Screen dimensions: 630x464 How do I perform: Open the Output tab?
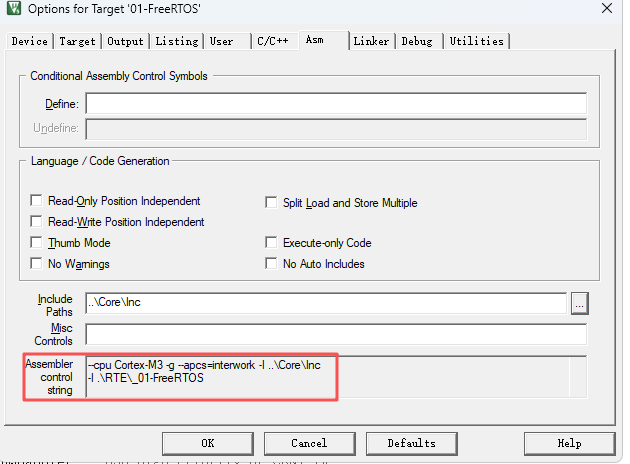pyautogui.click(x=125, y=41)
